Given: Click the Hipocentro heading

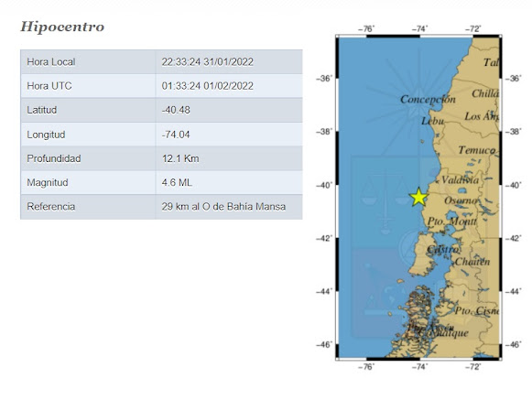Looking at the screenshot, I should coord(62,27).
